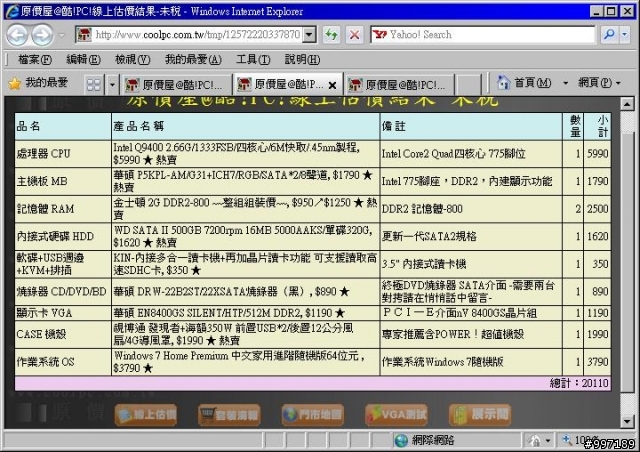This screenshot has width=640, height=452.
Task: Open the 檔案(F) menu
Action: click(x=35, y=60)
